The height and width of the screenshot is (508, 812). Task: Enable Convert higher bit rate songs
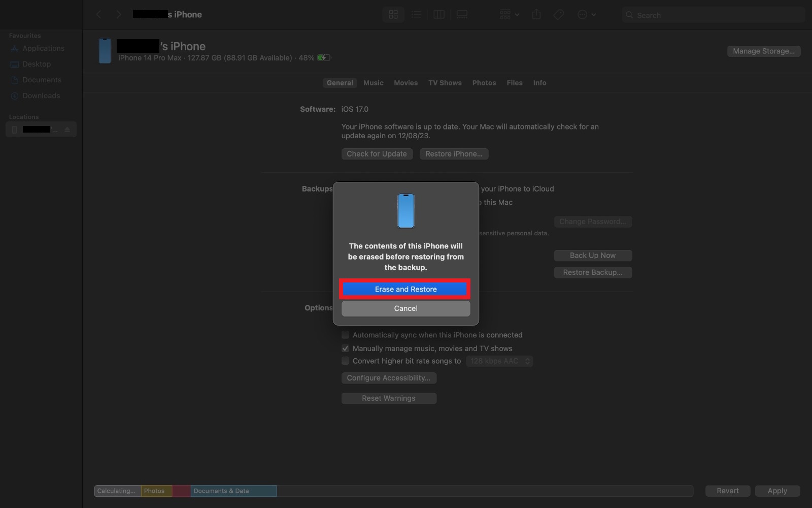(346, 361)
